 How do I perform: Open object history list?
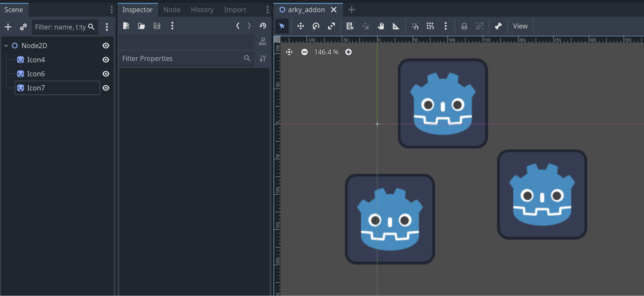263,26
